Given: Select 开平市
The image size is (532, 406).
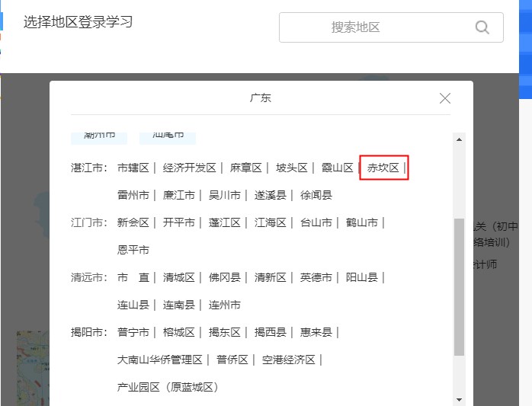Looking at the screenshot, I should click(x=179, y=223).
